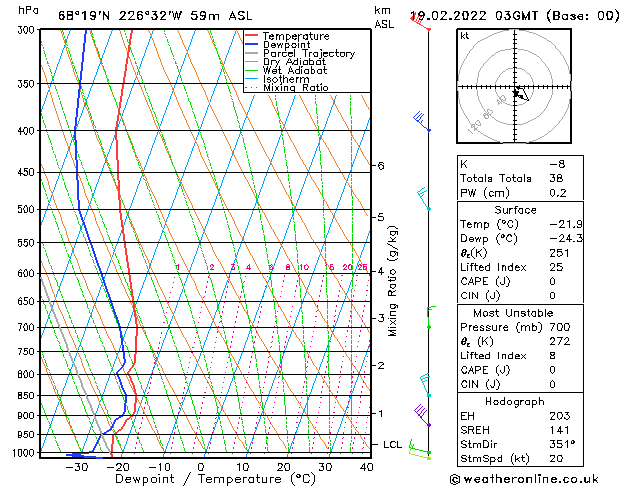Select the Temperature legend label
This screenshot has width=629, height=486.
(x=296, y=36)
